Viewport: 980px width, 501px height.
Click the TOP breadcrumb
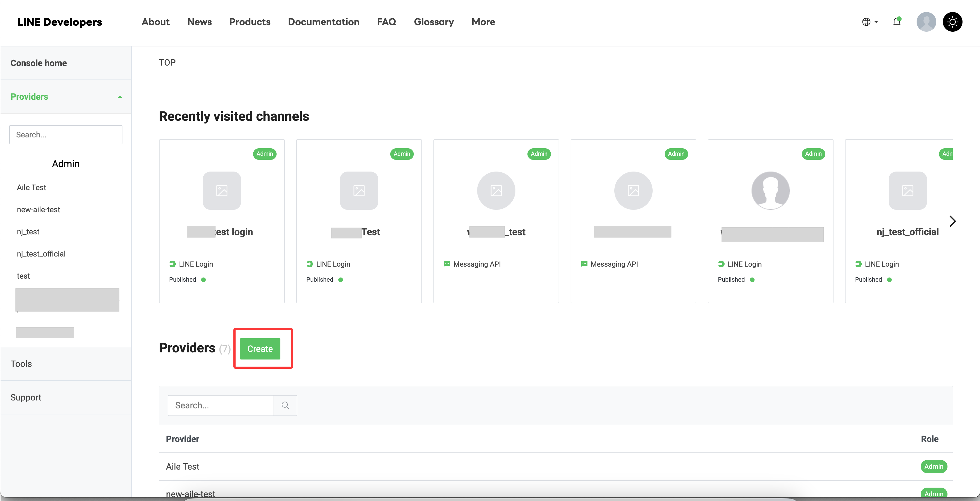167,62
